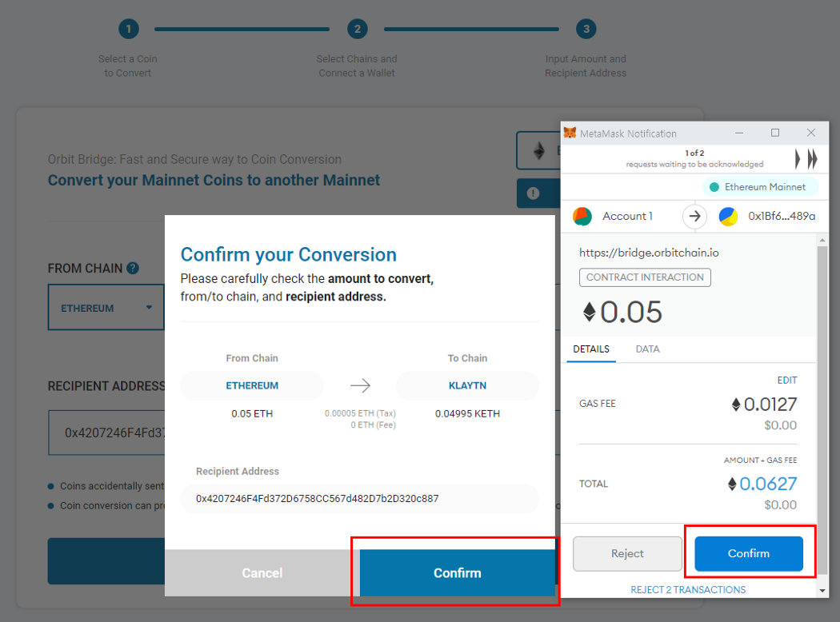Confirm the conversion in Orbit Bridge dialog

tap(458, 572)
